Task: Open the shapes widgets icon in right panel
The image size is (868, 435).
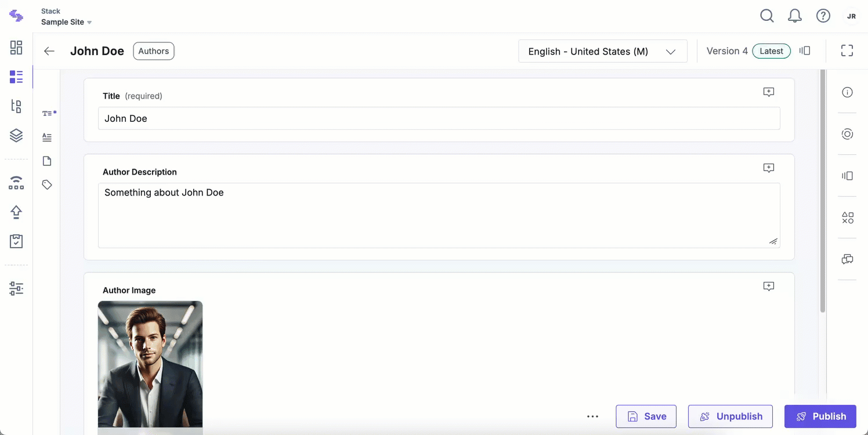Action: (847, 217)
